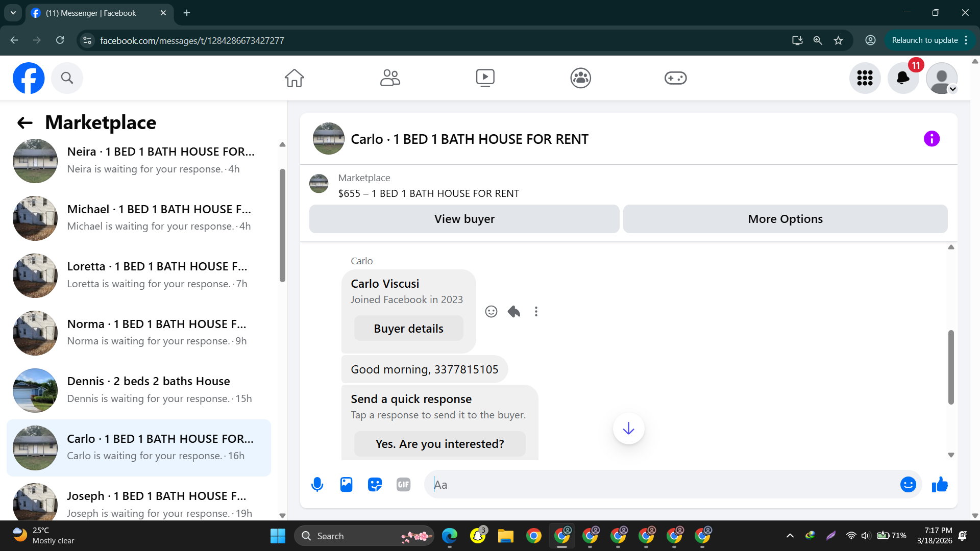
Task: Send a thumbs-up like
Action: click(939, 485)
